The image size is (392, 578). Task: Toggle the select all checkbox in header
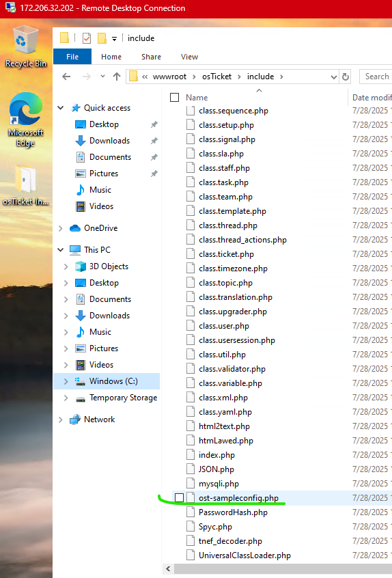click(x=174, y=97)
